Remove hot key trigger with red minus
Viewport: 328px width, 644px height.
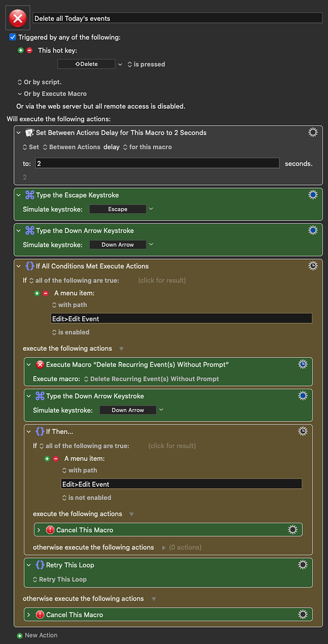coord(29,50)
